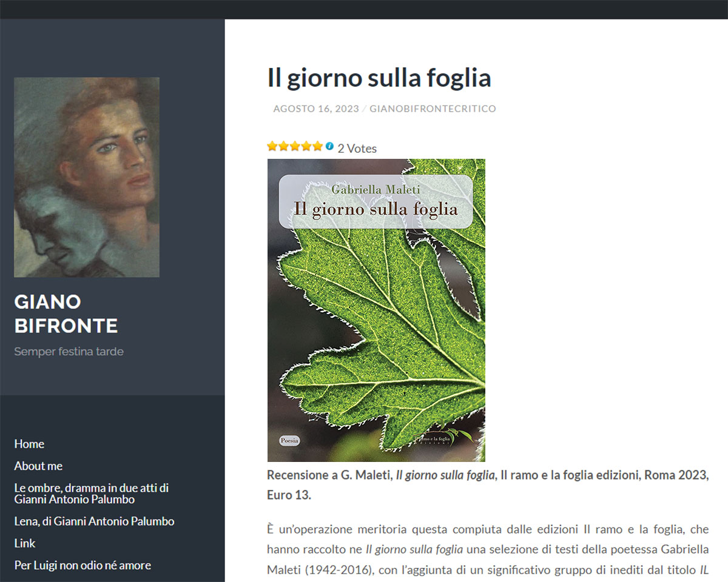728x582 pixels.
Task: Click the Il giorno sulla foglia post title
Action: (379, 78)
